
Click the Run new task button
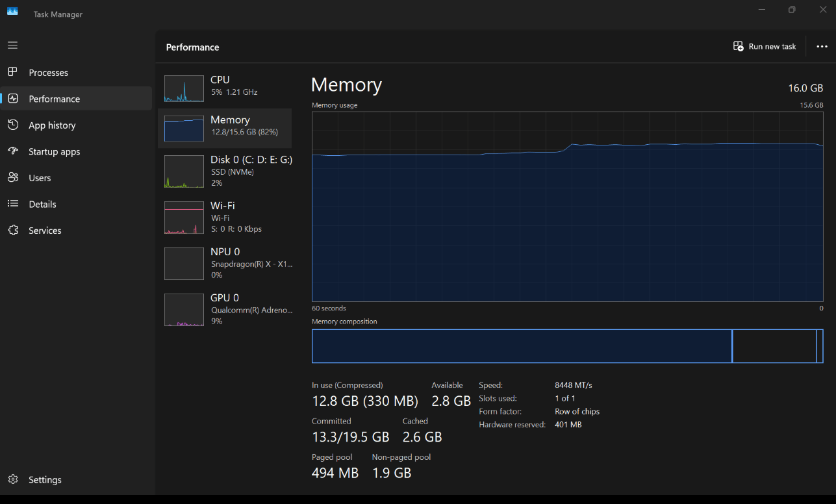point(765,47)
